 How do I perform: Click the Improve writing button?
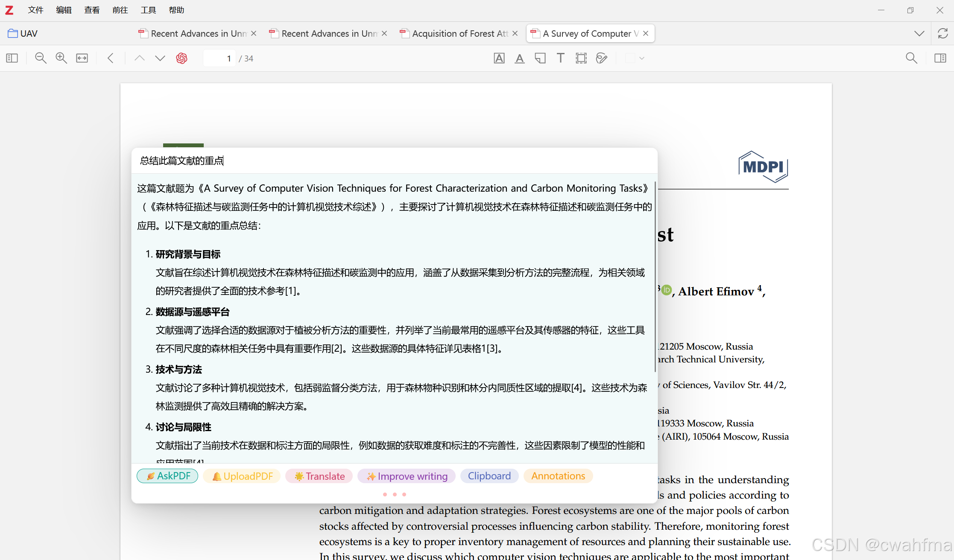(407, 476)
